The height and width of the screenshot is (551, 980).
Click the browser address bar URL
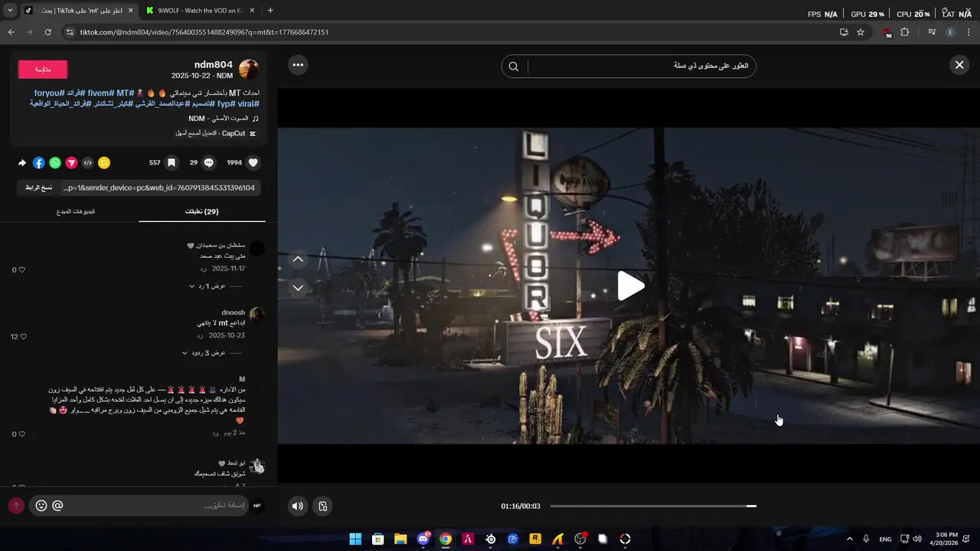[x=204, y=32]
